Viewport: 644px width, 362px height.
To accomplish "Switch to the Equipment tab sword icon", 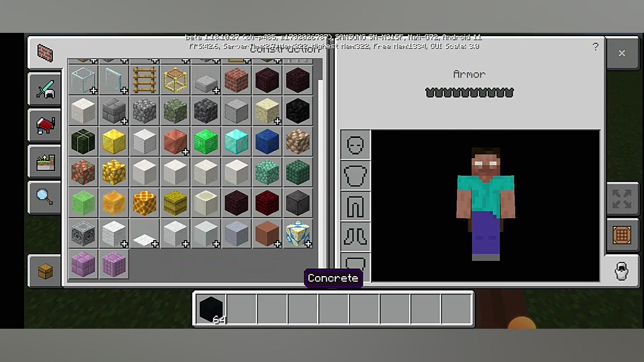I will 45,89.
